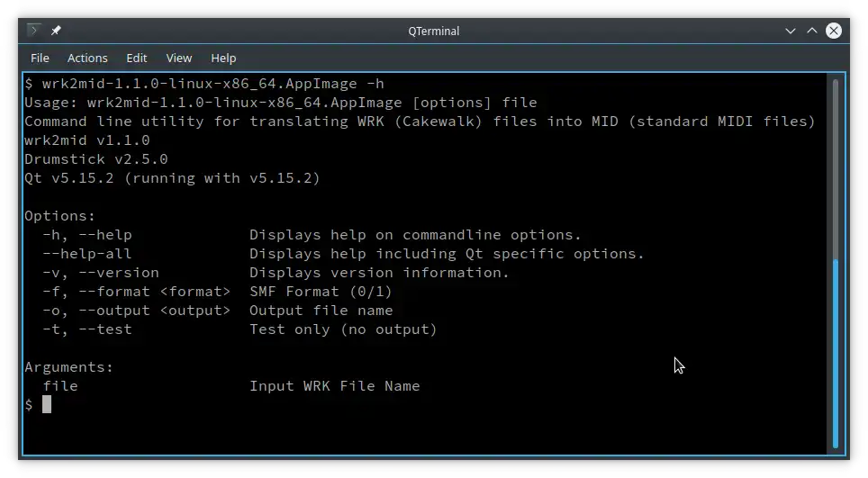Open the File menu
The image size is (868, 478).
click(x=40, y=58)
